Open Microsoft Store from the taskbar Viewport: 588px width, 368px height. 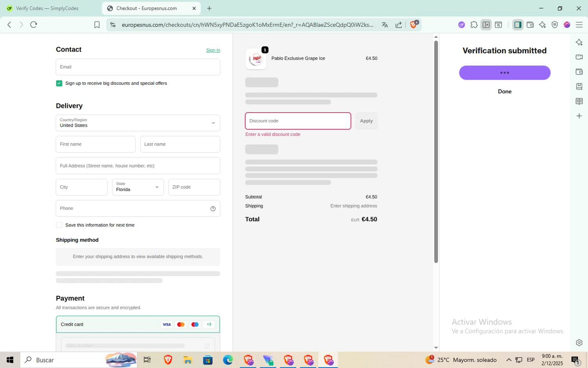[208, 360]
